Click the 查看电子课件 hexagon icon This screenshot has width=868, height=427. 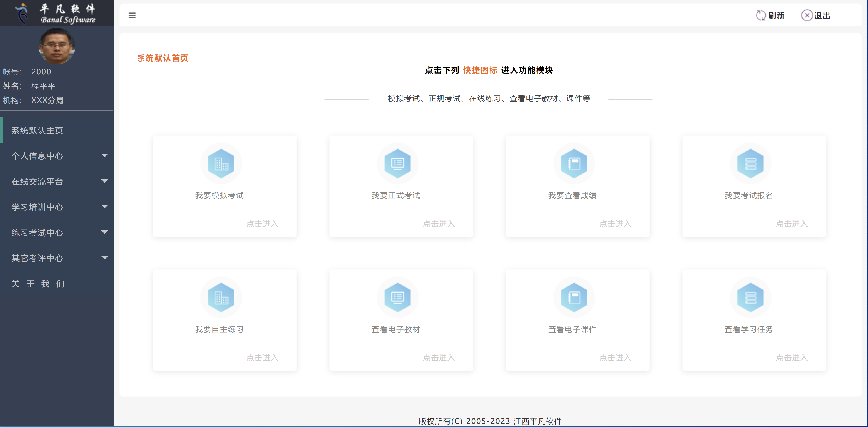(x=574, y=297)
